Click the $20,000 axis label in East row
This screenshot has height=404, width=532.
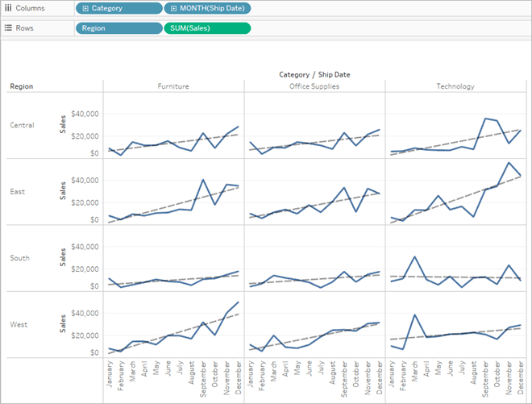[x=85, y=202]
